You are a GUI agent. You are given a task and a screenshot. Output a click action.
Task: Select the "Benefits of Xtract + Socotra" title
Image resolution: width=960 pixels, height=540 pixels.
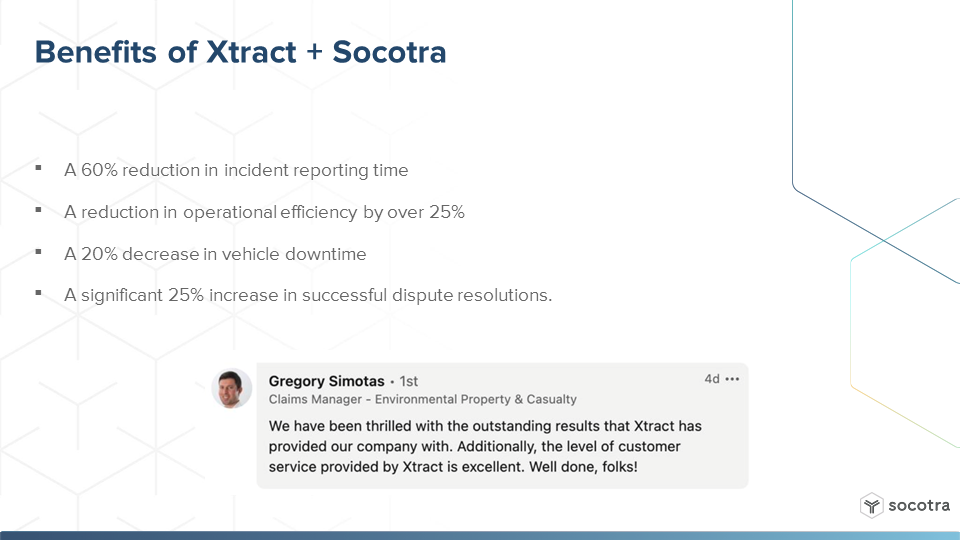[241, 52]
